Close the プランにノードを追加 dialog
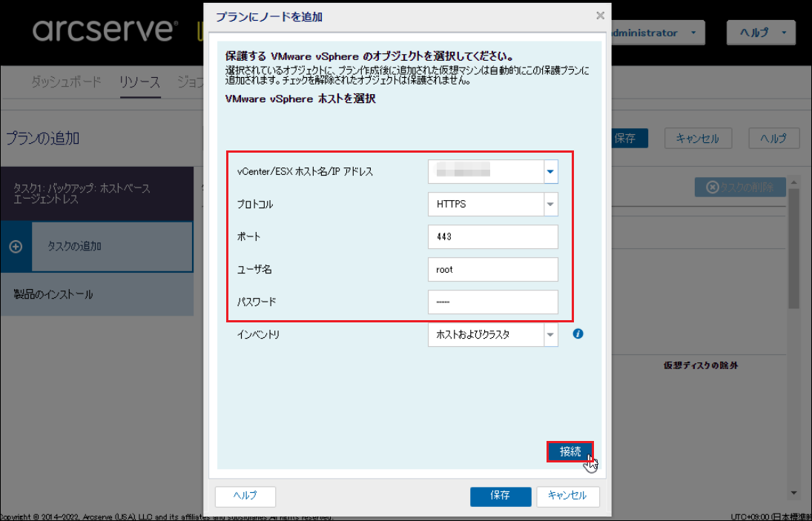Screen dimensions: 812x521 pos(600,16)
